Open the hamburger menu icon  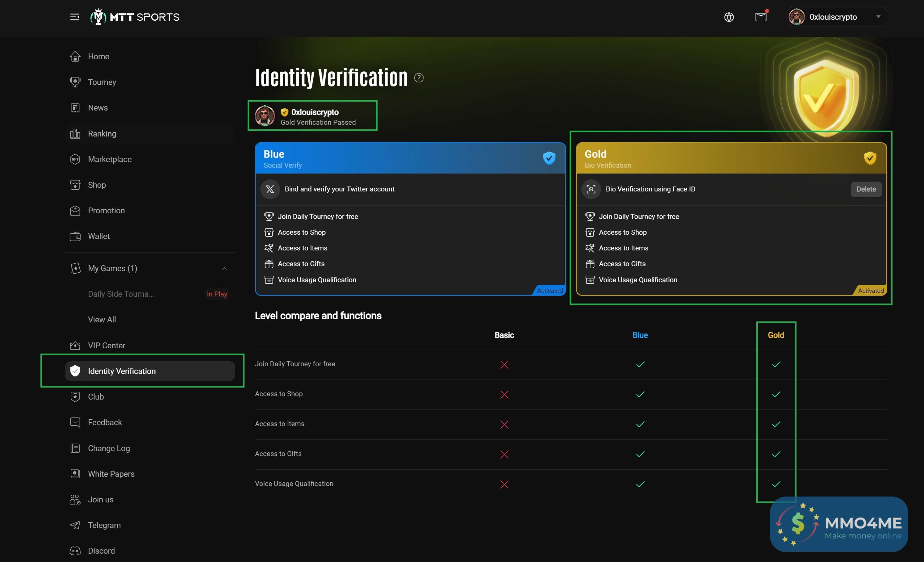click(75, 17)
